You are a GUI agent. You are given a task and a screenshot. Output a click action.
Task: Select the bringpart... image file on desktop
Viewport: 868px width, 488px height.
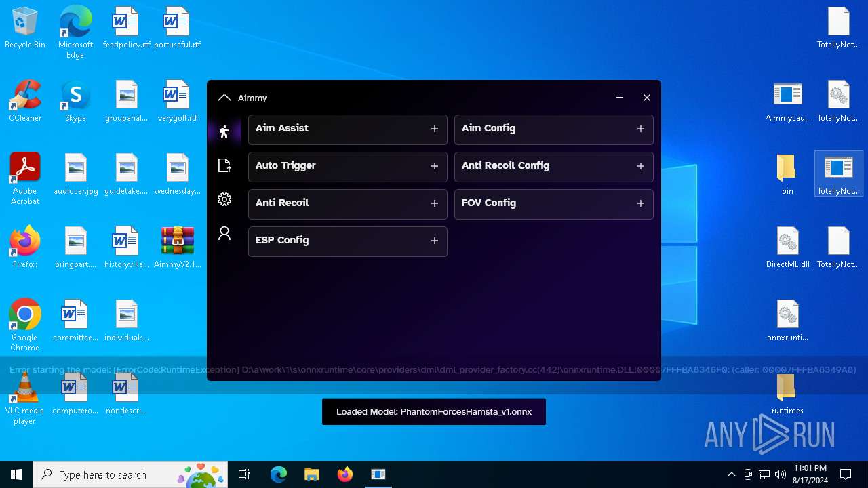[x=76, y=248]
